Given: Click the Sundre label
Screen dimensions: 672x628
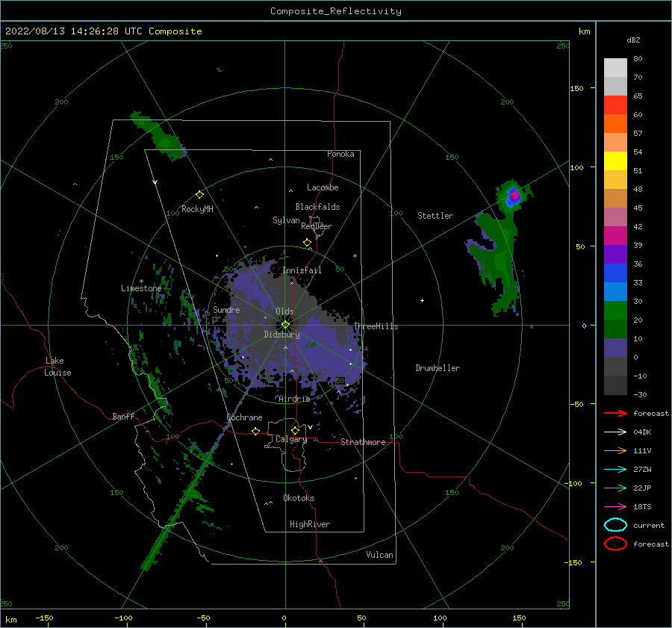Looking at the screenshot, I should point(227,309).
